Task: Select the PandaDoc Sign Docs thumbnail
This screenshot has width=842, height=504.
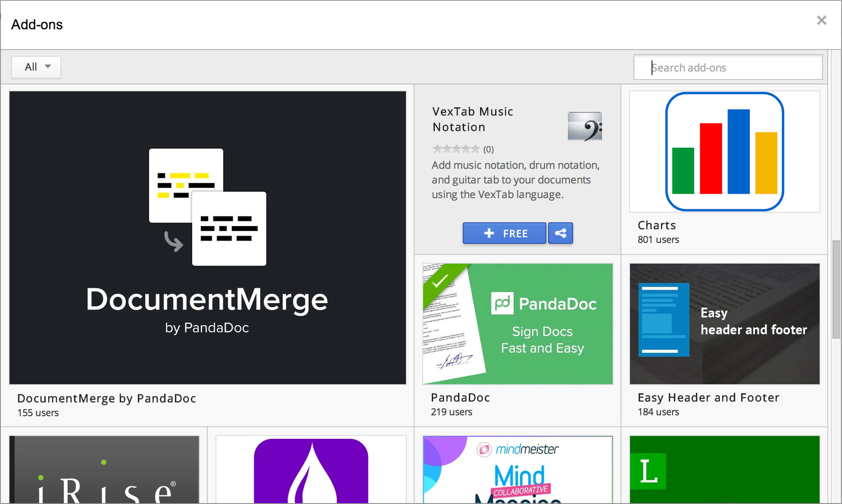Action: [517, 324]
